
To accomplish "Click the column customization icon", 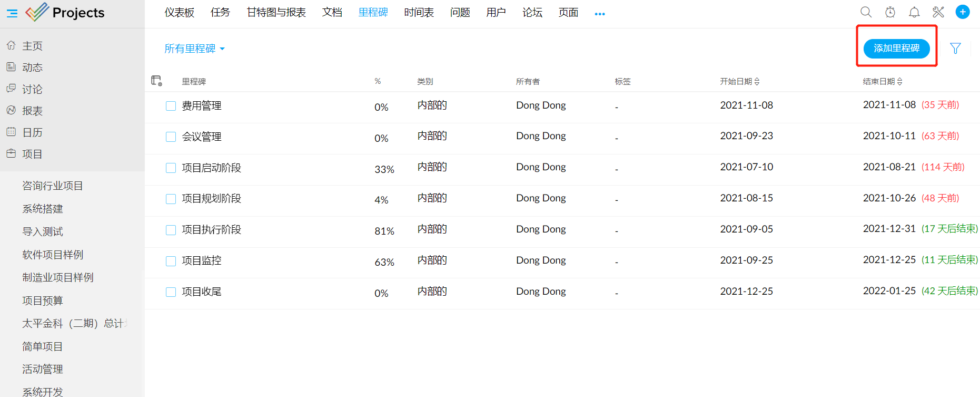I will (156, 81).
